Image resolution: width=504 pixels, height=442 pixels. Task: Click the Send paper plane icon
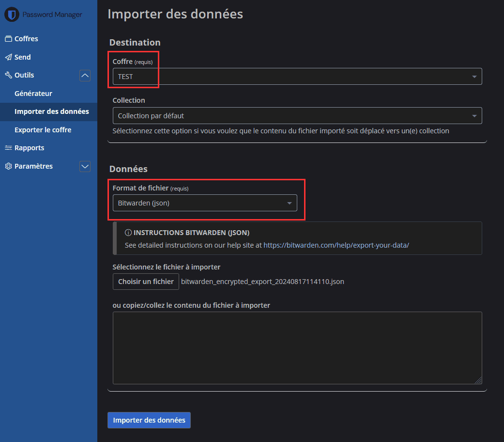8,57
